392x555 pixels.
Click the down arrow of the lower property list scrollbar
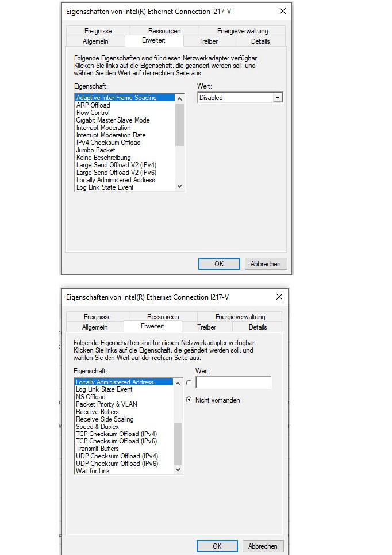pyautogui.click(x=178, y=470)
